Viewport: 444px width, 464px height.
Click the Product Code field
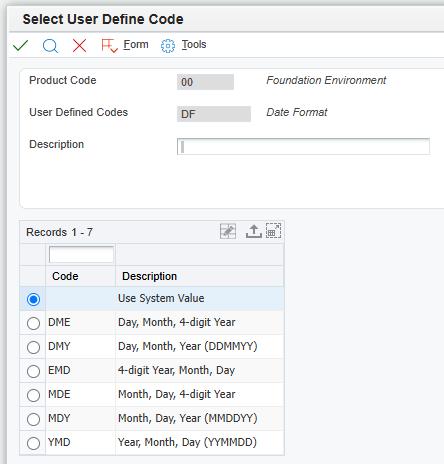(x=205, y=82)
